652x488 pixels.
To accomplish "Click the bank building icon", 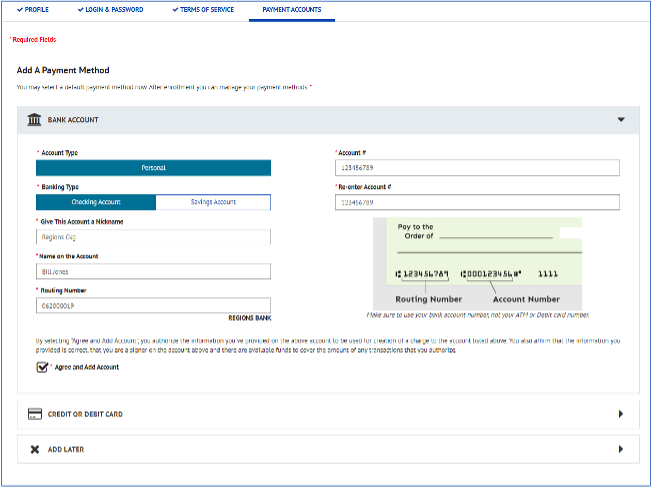I will pyautogui.click(x=34, y=120).
